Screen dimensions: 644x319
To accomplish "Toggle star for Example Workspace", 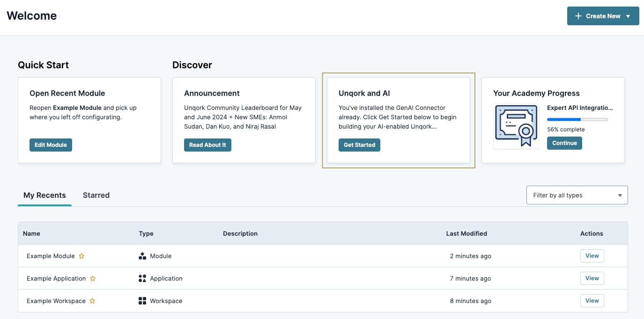I will coord(92,301).
